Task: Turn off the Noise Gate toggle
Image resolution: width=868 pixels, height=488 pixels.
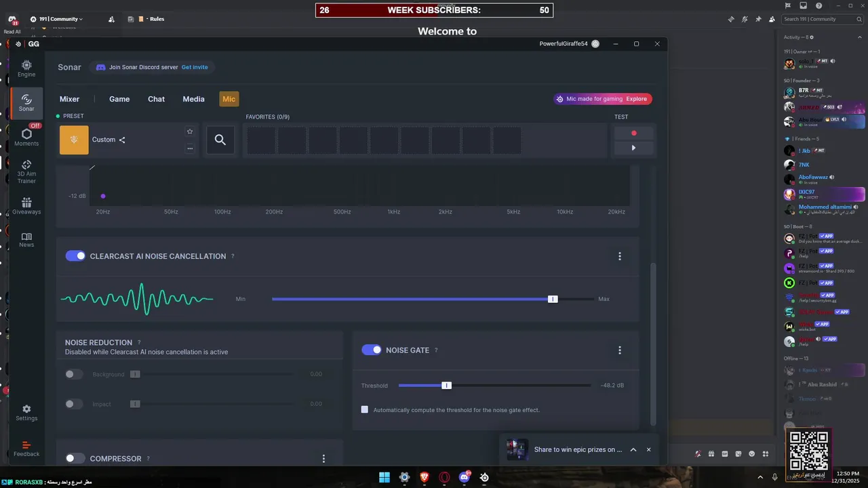Action: [372, 350]
